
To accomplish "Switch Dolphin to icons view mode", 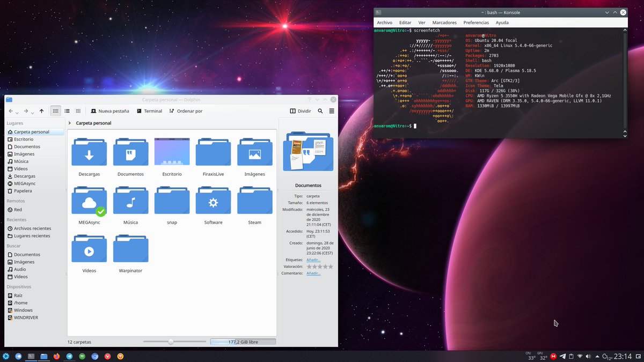I will (x=55, y=111).
